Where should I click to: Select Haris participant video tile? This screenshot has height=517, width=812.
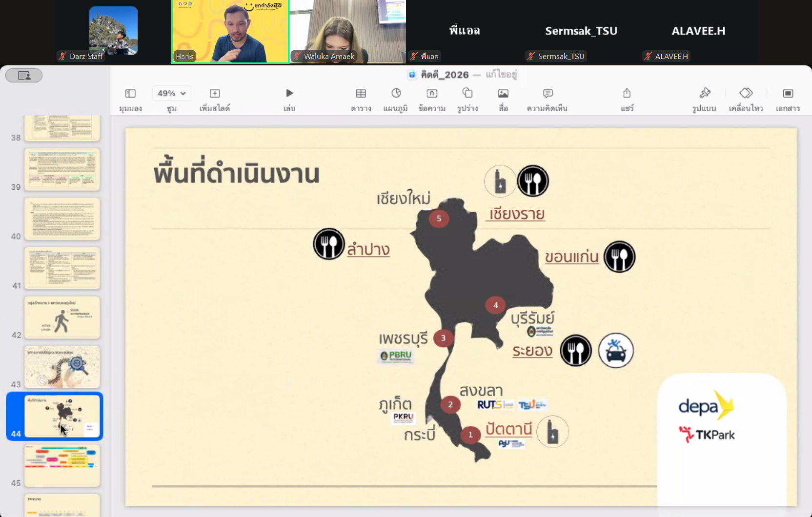[230, 32]
